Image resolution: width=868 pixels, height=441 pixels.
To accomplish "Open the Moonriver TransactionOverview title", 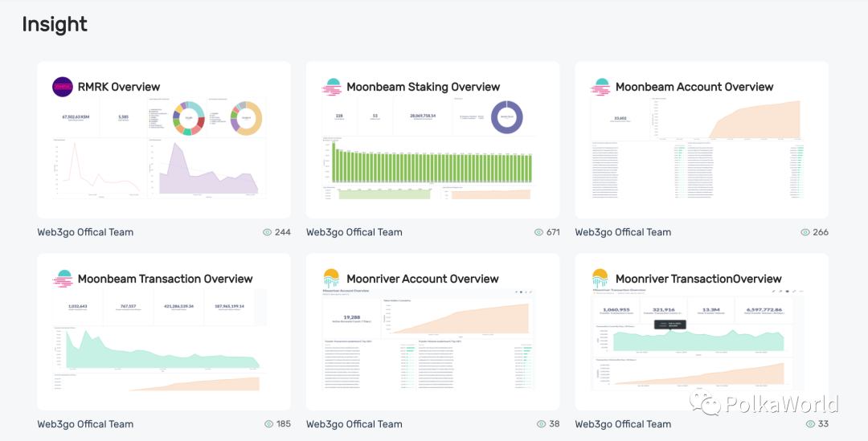I will [x=698, y=279].
